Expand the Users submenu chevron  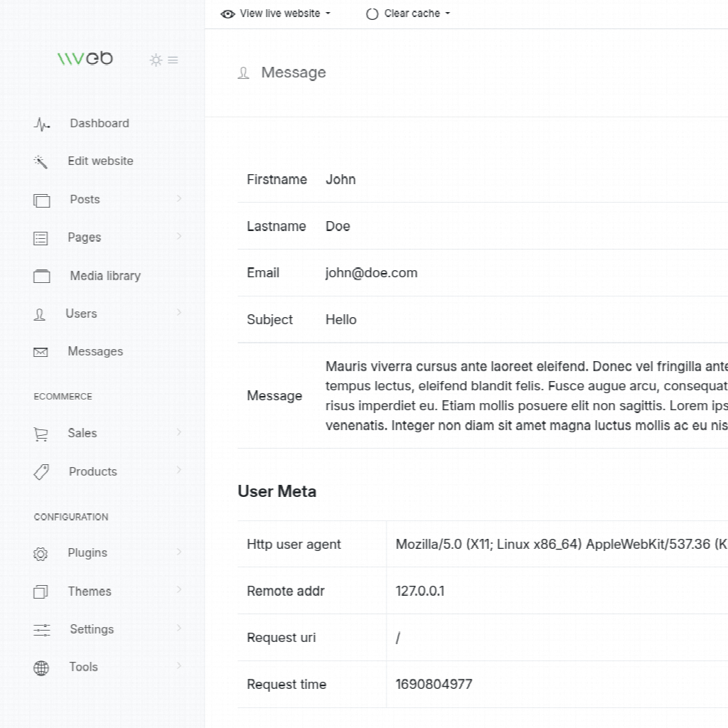pos(179,312)
